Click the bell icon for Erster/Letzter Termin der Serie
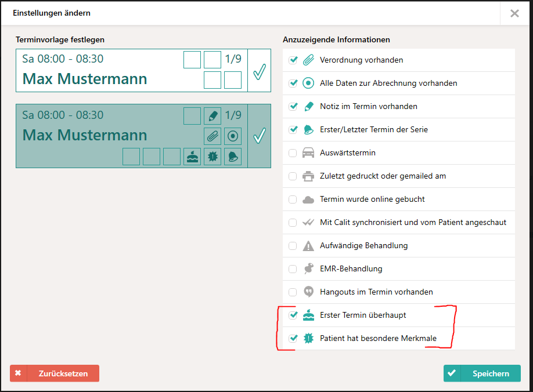This screenshot has width=533, height=392. pos(308,130)
